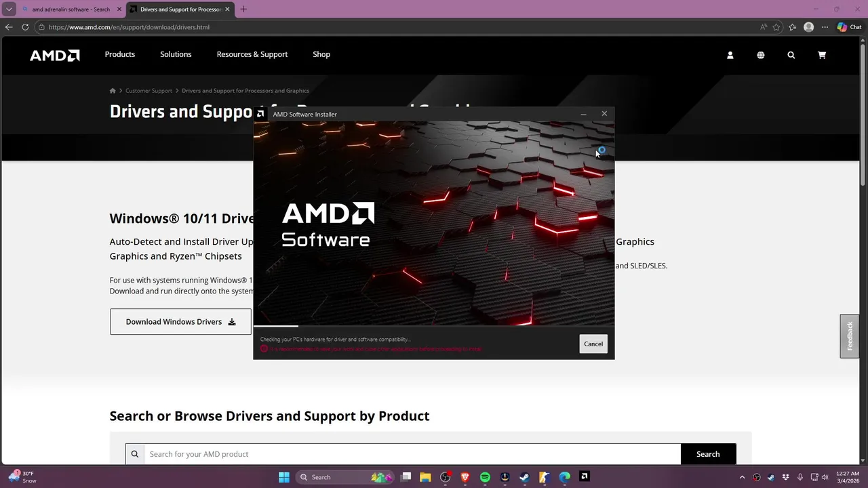Open File Explorer from the taskbar
The image size is (868, 488).
coord(425,477)
